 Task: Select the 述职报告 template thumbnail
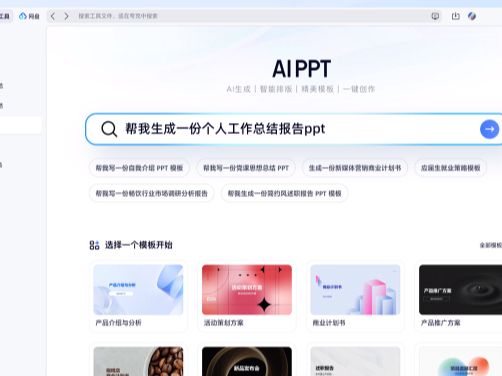[355, 361]
